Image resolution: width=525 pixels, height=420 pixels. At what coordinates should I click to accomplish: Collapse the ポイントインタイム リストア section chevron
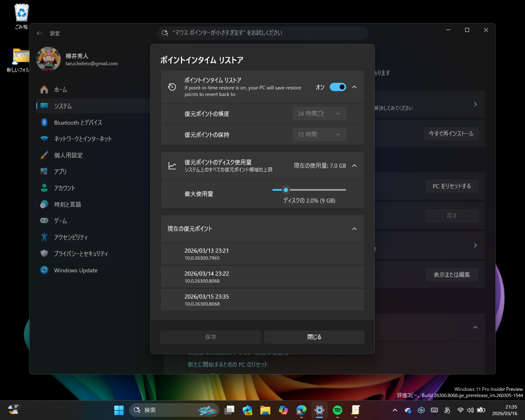point(354,87)
